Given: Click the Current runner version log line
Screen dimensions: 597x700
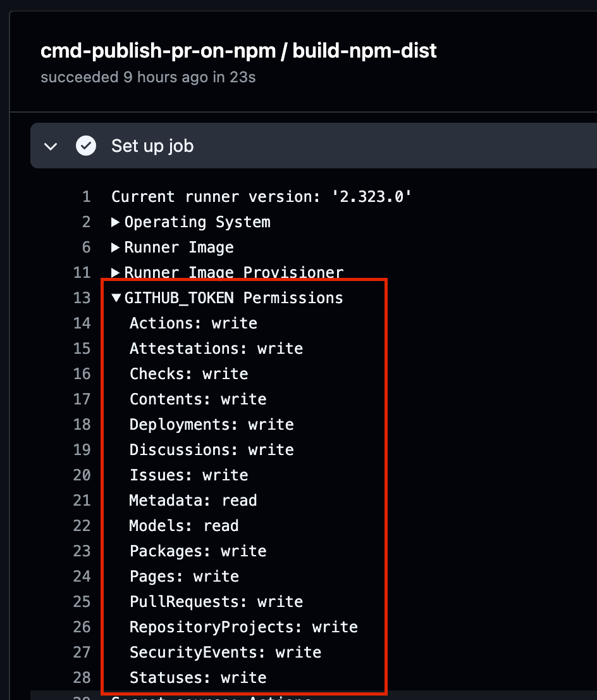Looking at the screenshot, I should point(261,196).
